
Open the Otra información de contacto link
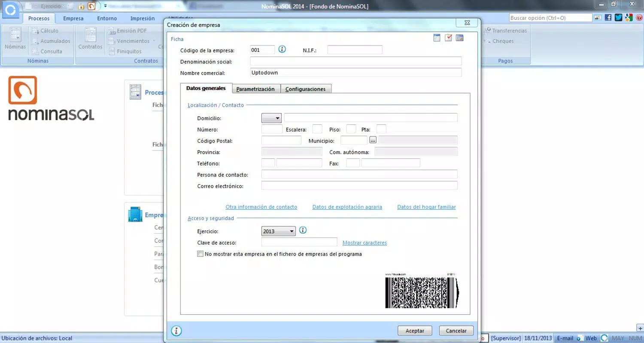(x=261, y=207)
